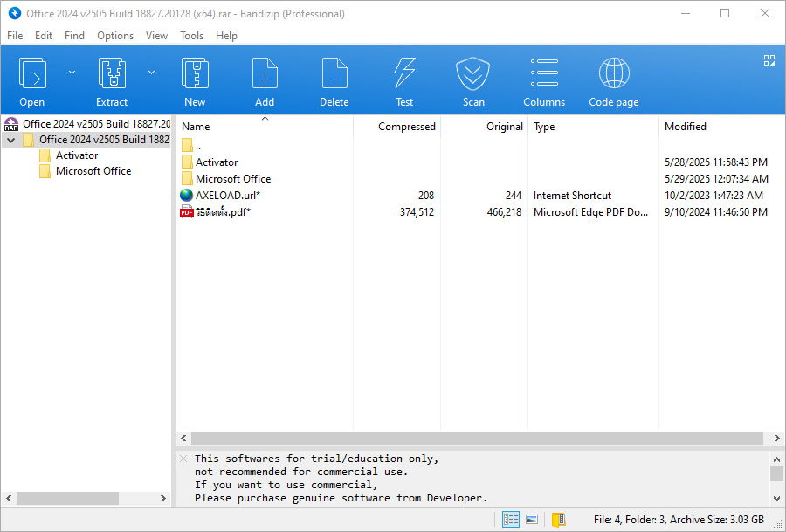Click the RAR archive icon in tree
The height and width of the screenshot is (532, 786).
[x=11, y=124]
